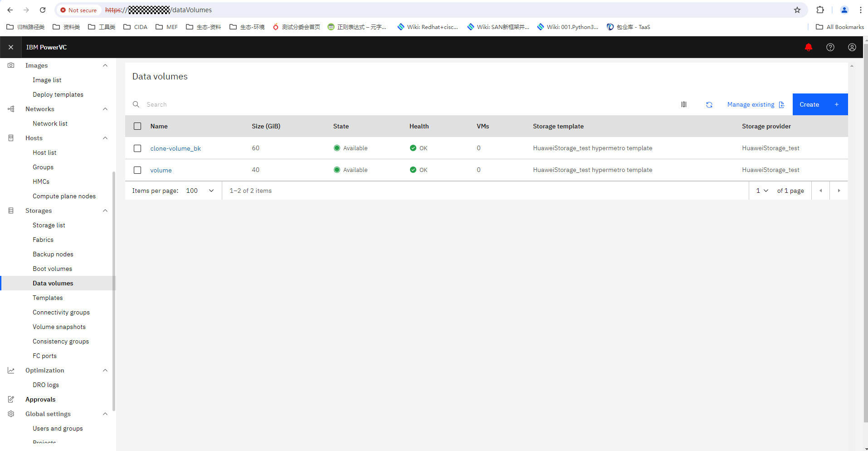Bookmark this page with the star icon
The width and height of the screenshot is (868, 451).
tap(797, 10)
